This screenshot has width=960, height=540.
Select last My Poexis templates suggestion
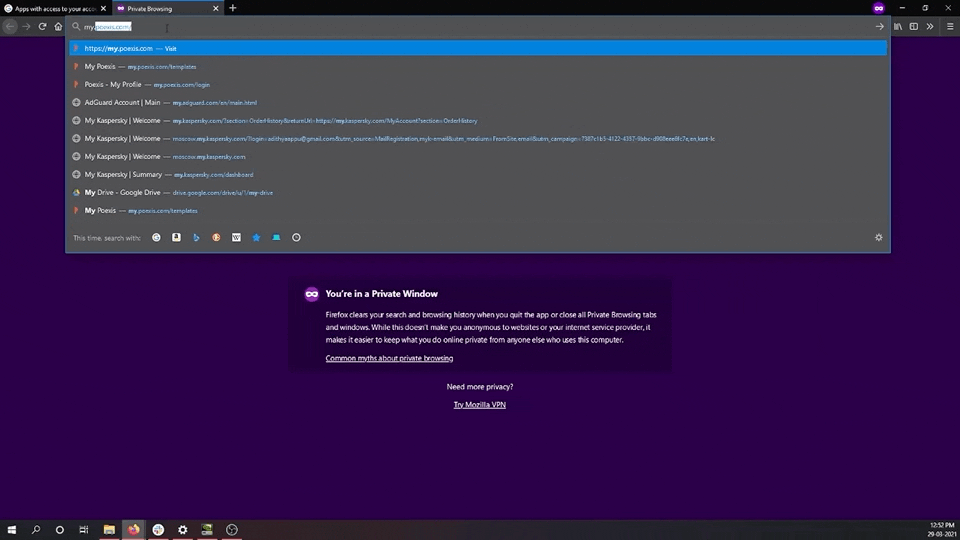click(x=478, y=211)
